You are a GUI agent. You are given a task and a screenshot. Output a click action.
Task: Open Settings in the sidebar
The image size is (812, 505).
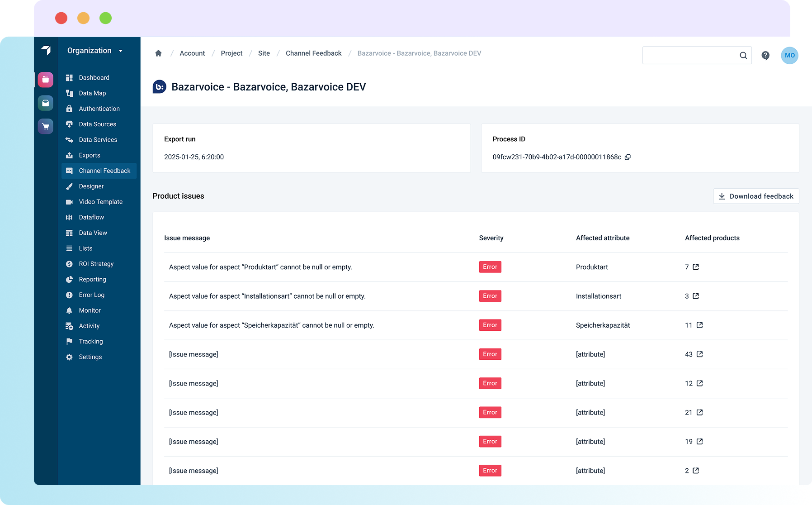pyautogui.click(x=99, y=357)
